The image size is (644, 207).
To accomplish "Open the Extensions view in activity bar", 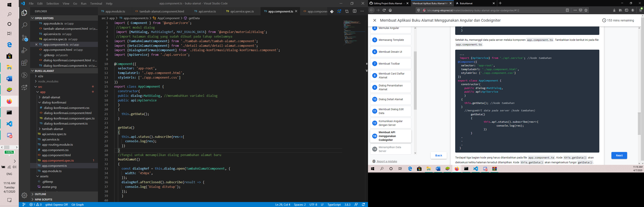I will pyautogui.click(x=24, y=63).
